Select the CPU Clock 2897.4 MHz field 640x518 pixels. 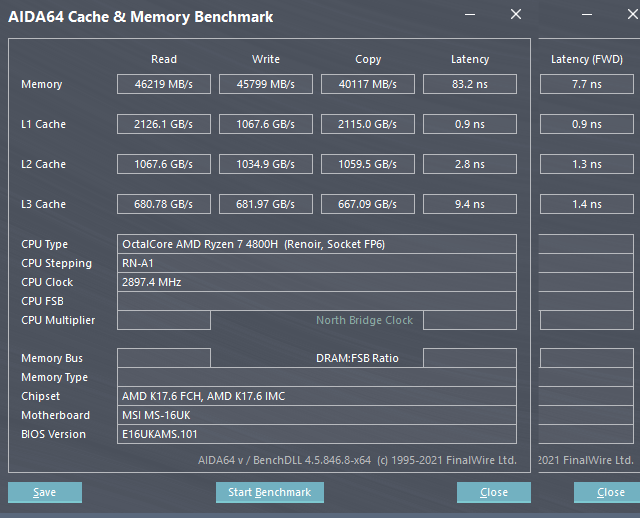(317, 282)
